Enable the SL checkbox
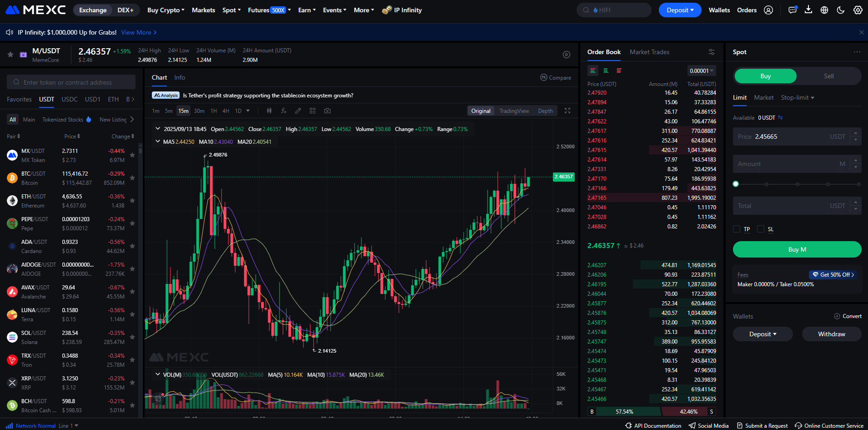 coord(761,229)
